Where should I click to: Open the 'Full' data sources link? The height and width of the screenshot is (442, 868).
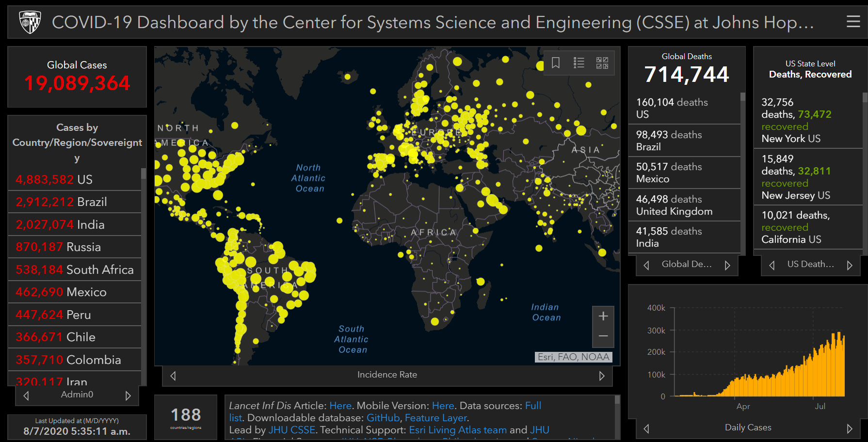pyautogui.click(x=533, y=406)
